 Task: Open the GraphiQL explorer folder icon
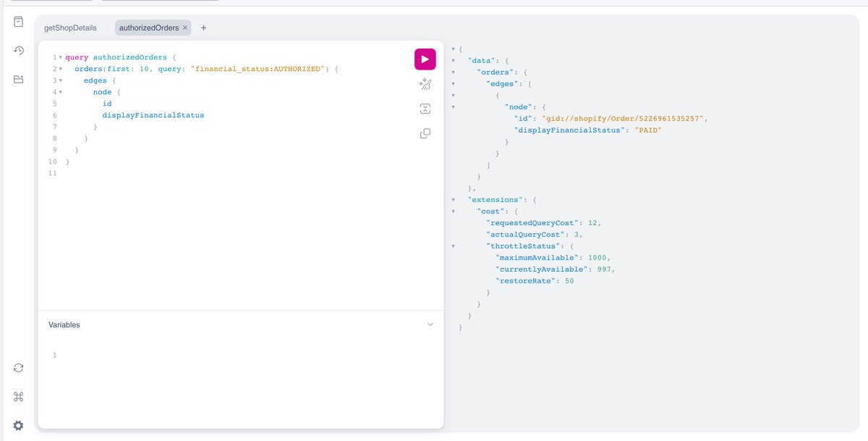pos(19,79)
